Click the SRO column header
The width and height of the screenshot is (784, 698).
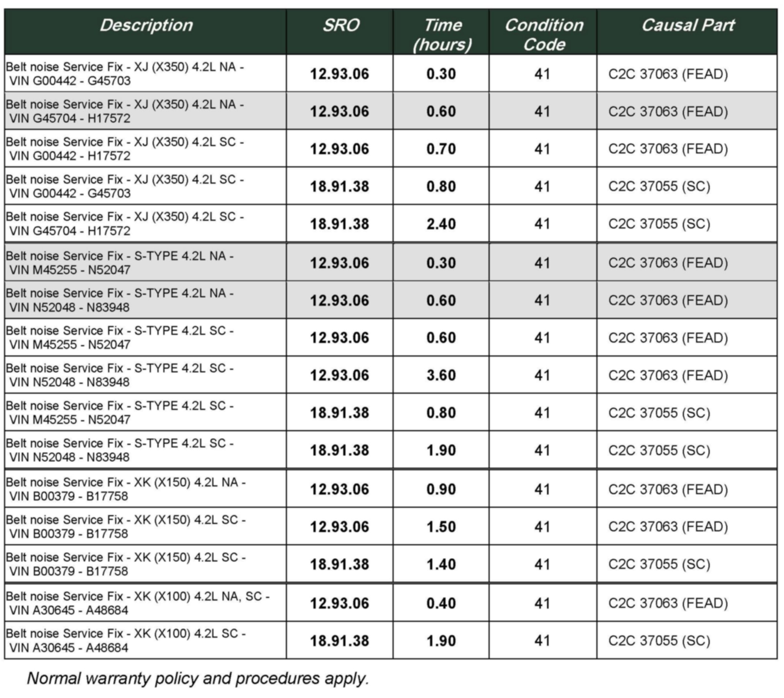click(340, 26)
